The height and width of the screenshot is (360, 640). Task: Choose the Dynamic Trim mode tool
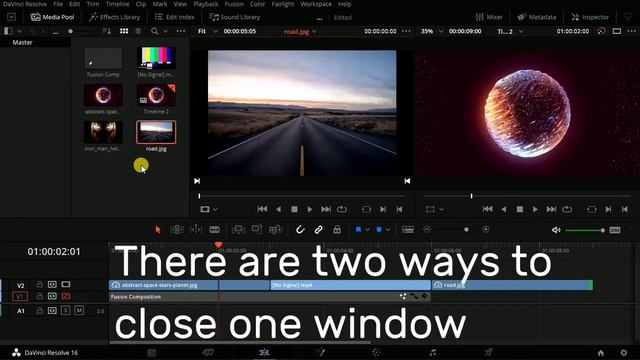pos(196,230)
